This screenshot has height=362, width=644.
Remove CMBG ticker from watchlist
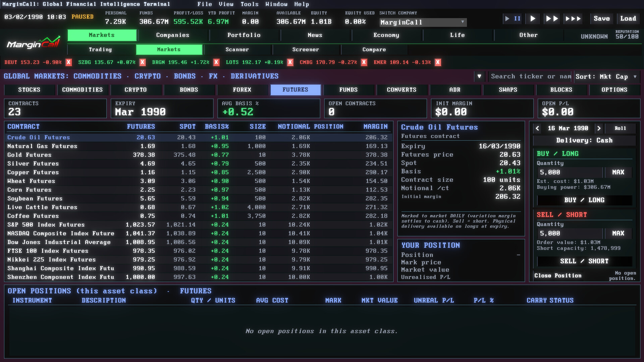pyautogui.click(x=364, y=62)
